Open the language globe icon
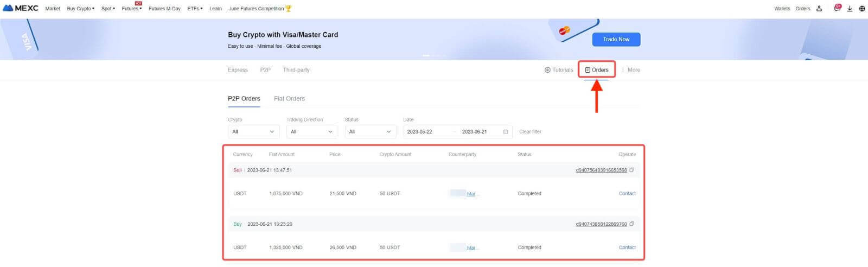 pos(862,9)
